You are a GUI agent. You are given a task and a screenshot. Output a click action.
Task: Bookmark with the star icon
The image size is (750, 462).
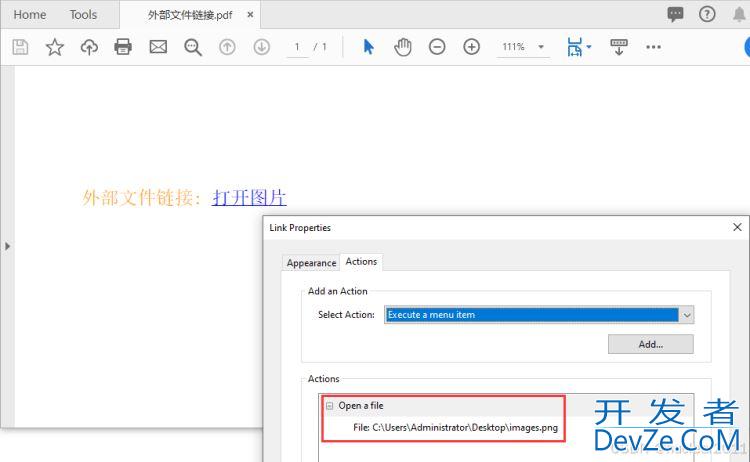(x=55, y=47)
